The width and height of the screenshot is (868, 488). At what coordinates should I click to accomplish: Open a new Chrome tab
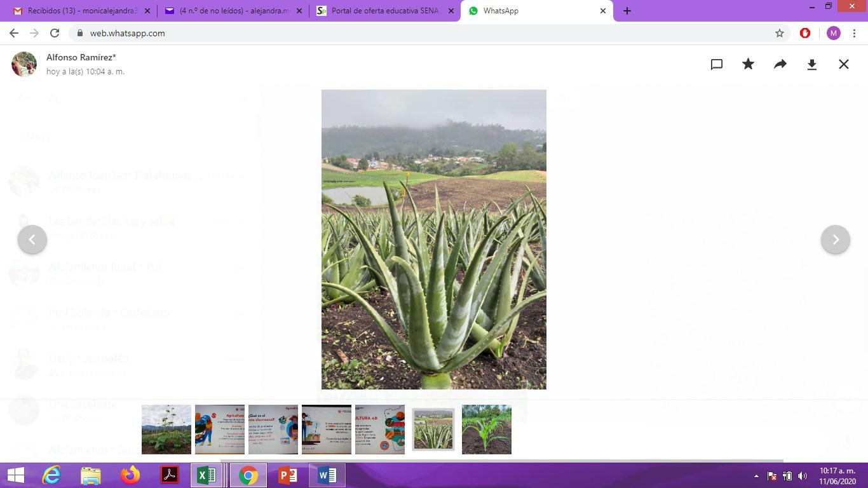627,11
